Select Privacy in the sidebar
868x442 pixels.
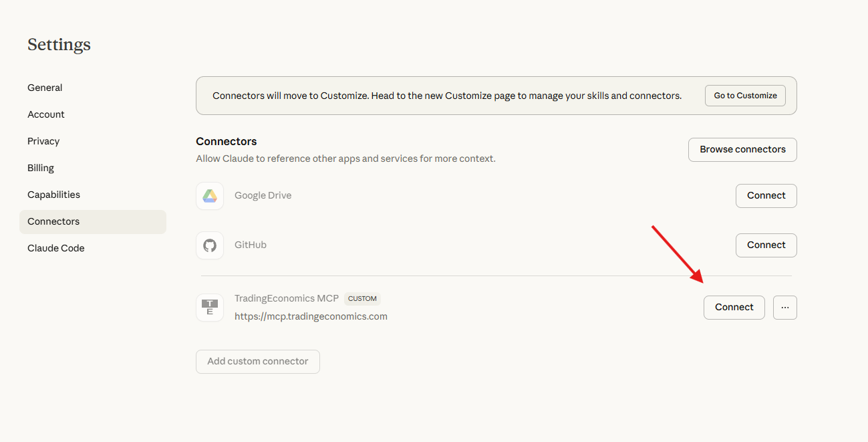[x=43, y=141]
